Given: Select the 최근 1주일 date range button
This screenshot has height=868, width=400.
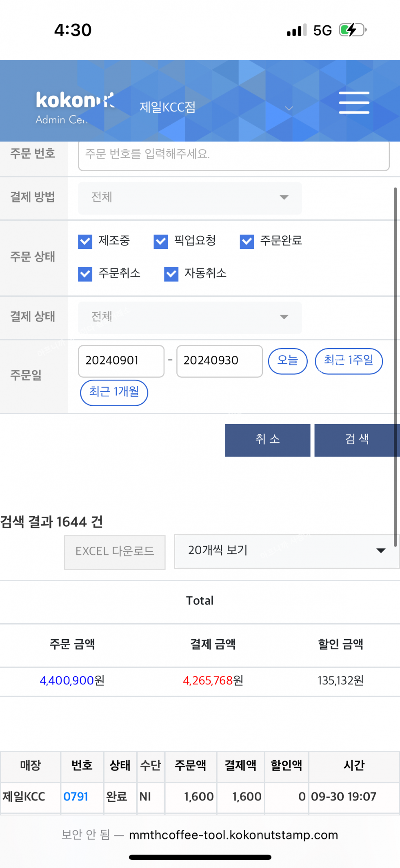Looking at the screenshot, I should coord(349,361).
